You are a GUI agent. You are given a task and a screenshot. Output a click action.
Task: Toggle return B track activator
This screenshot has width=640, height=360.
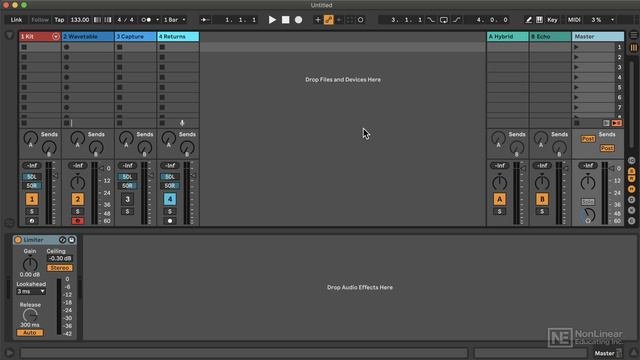pos(542,199)
